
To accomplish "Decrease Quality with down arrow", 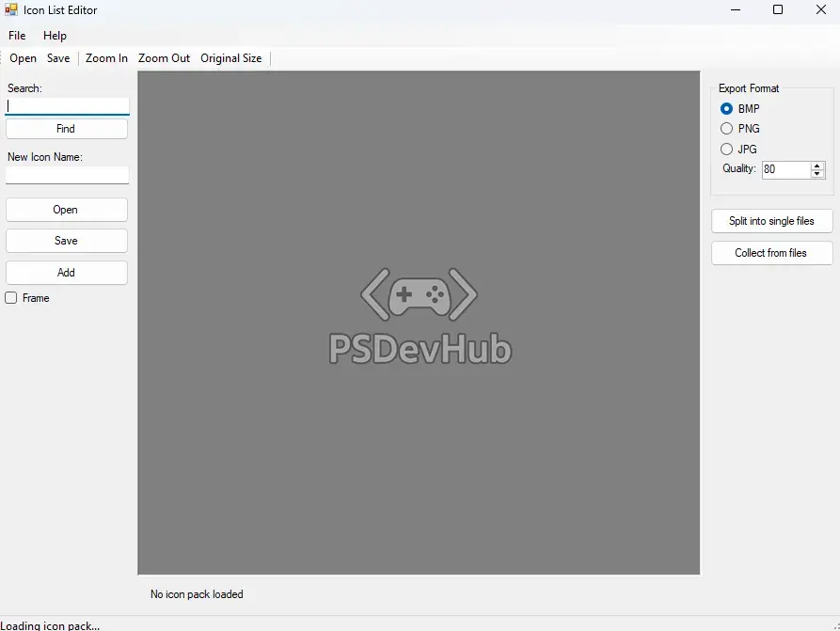I will (x=817, y=174).
